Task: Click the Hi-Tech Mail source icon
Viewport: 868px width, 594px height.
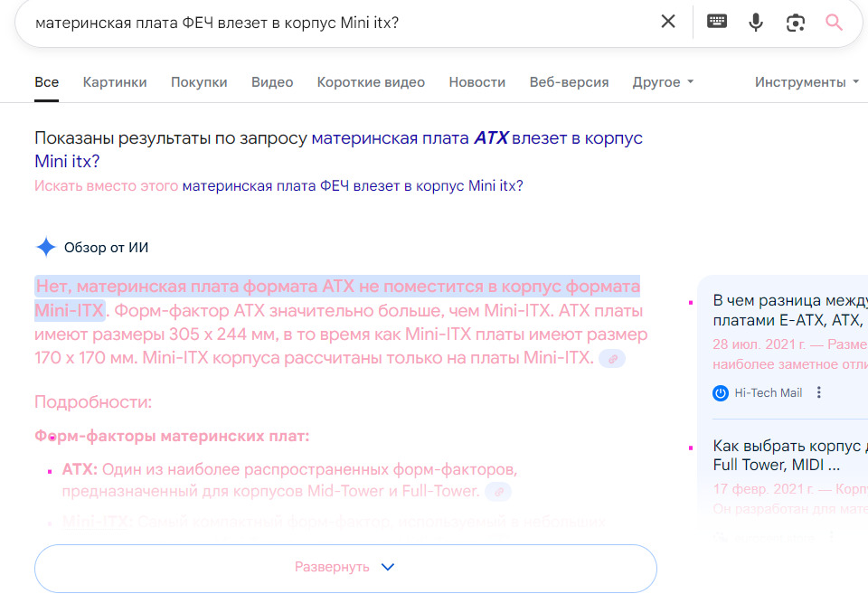Action: point(721,393)
